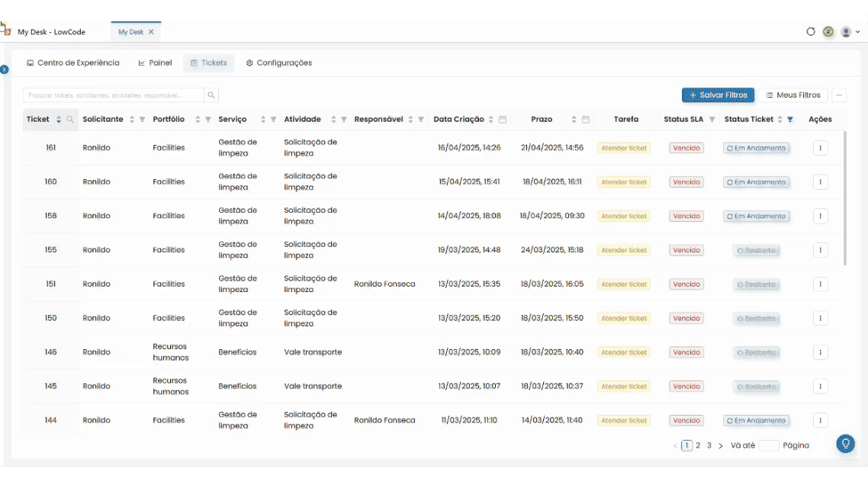This screenshot has width=868, height=488.
Task: Sort by Data Criação column
Action: pos(491,120)
